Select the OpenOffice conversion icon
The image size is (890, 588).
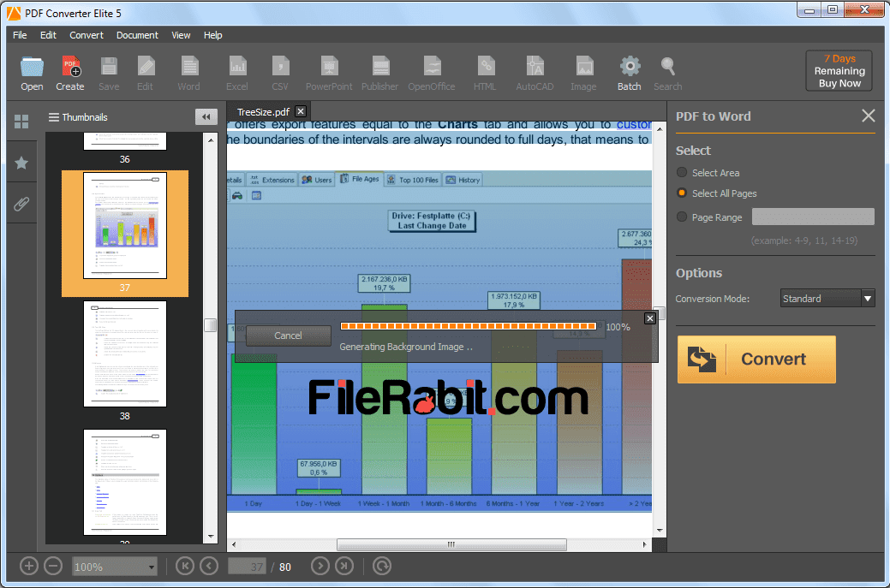[x=432, y=74]
